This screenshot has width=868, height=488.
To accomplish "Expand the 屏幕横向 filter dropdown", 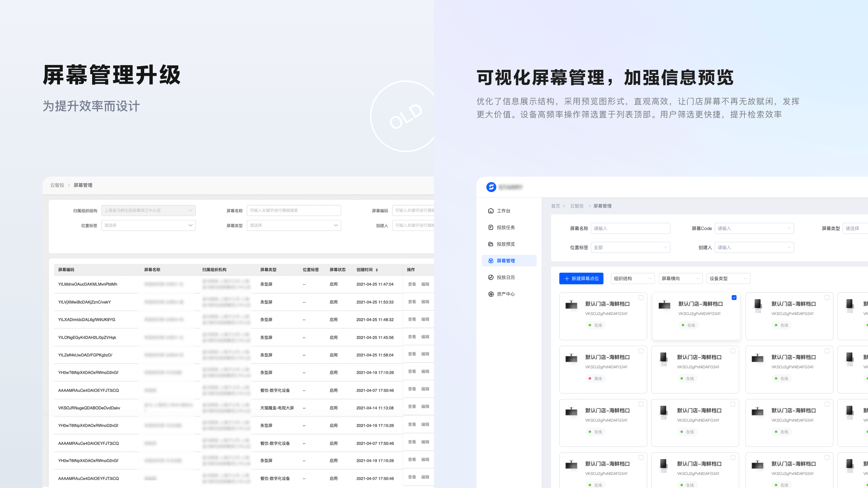I will click(x=680, y=279).
